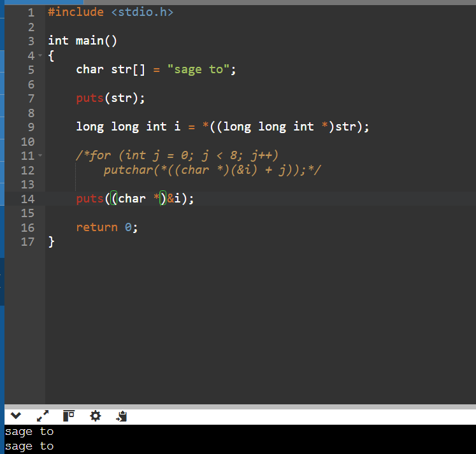Select line number 15 in the gutter

[27, 213]
